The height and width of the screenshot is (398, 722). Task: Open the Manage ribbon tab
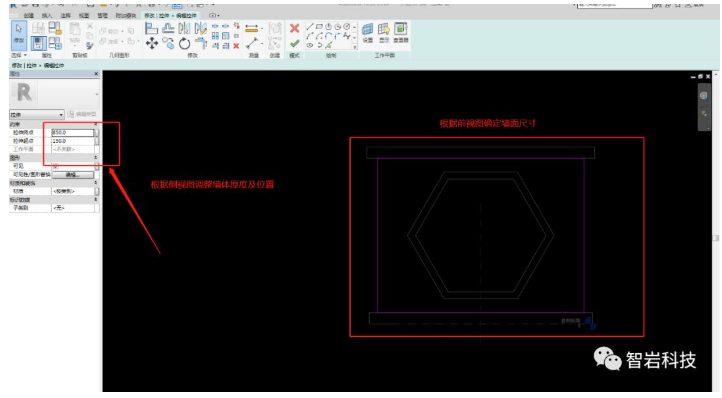(x=102, y=16)
